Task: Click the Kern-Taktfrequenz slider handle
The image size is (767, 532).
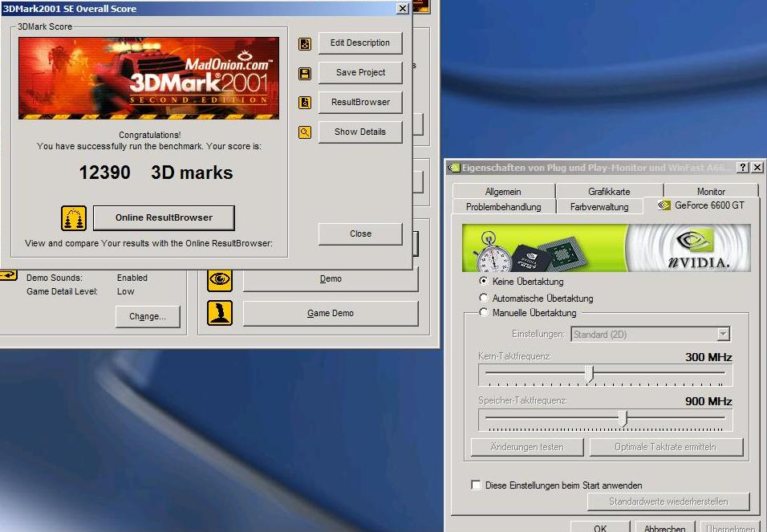Action: pyautogui.click(x=590, y=374)
